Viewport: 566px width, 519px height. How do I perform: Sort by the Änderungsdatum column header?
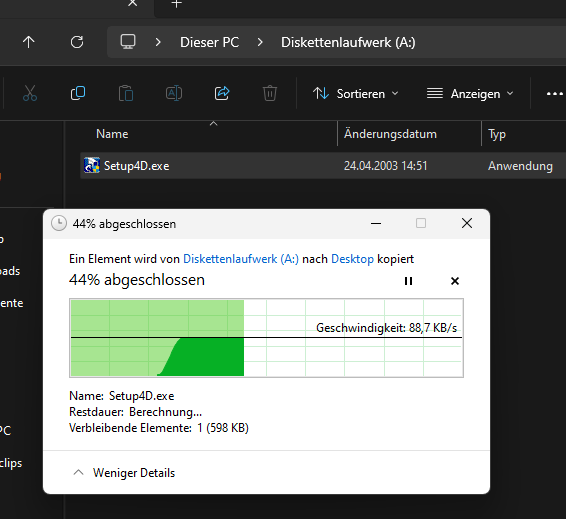pyautogui.click(x=390, y=134)
